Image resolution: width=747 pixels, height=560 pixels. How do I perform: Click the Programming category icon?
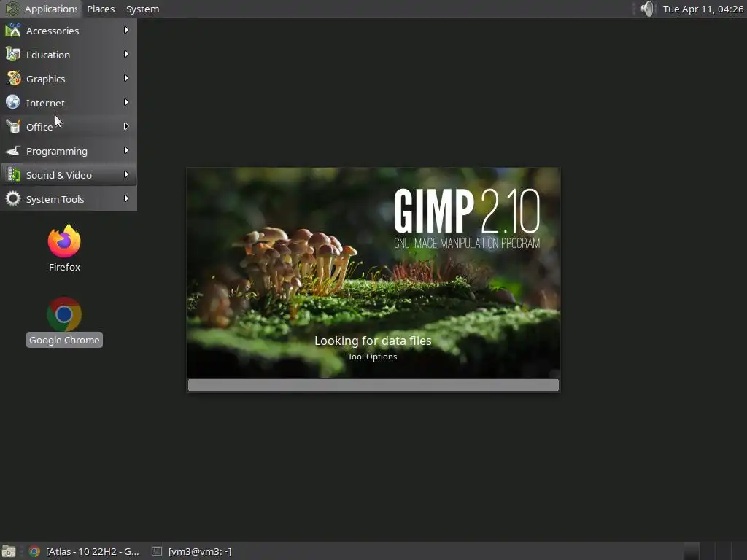point(13,151)
